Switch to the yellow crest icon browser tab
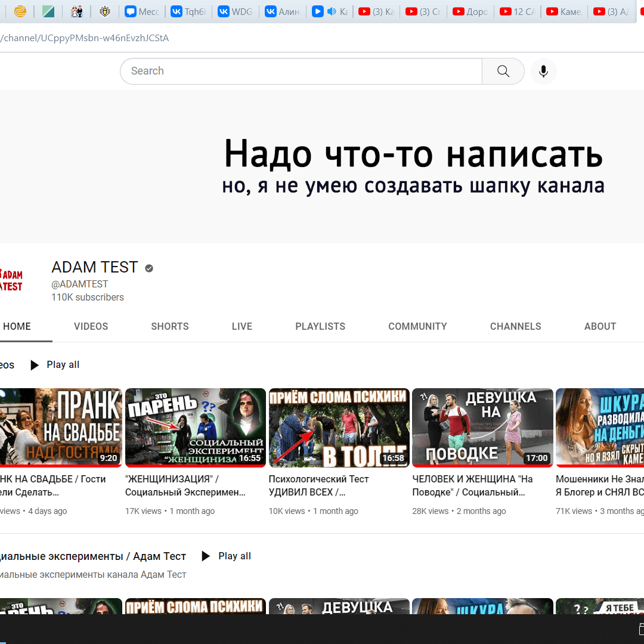644x644 pixels. pyautogui.click(x=105, y=11)
